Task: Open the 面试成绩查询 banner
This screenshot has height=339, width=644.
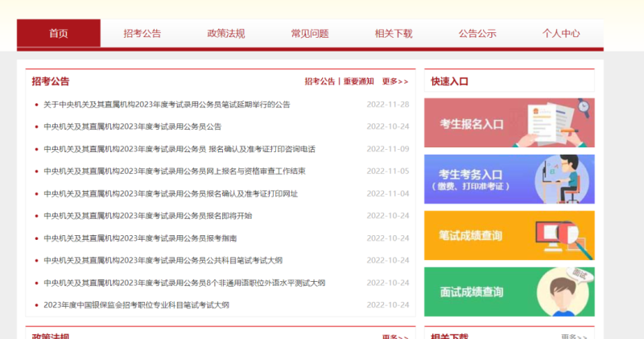Action: click(509, 291)
